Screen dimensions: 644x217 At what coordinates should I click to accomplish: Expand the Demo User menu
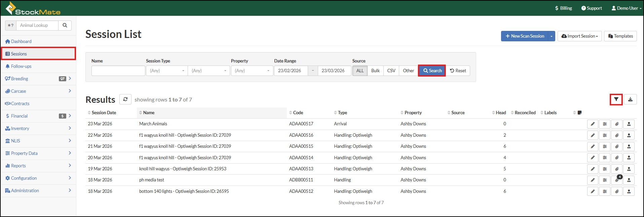click(626, 8)
